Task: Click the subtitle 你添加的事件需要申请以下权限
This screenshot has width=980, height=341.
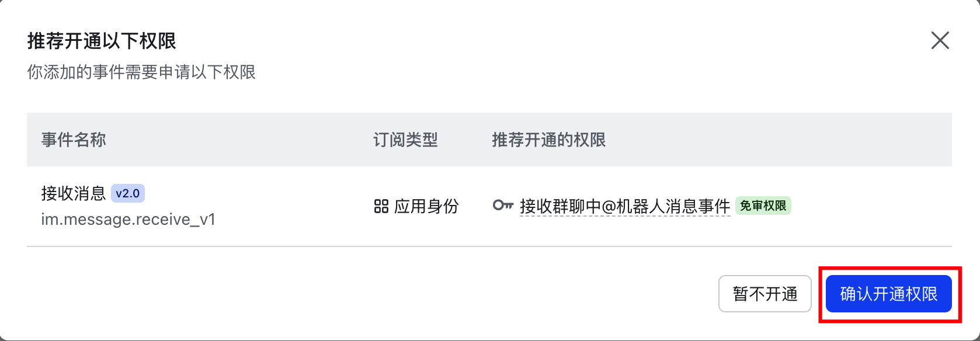Action: pos(141,72)
